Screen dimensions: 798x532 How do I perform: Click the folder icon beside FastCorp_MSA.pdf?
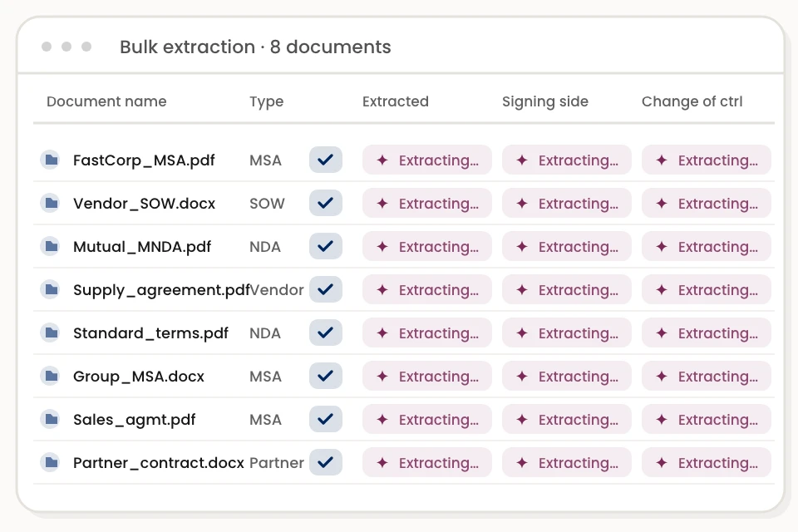pos(51,160)
